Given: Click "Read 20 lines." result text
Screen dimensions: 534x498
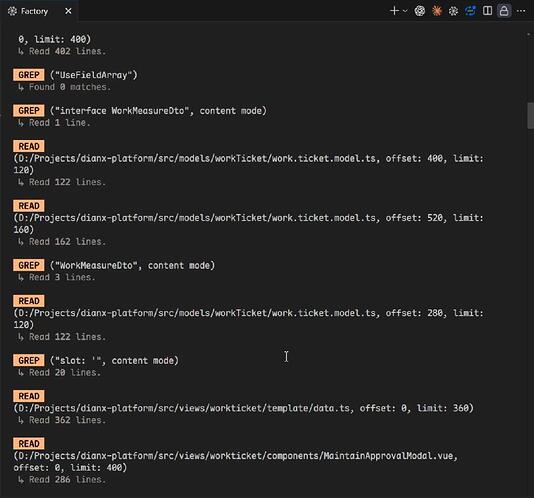Looking at the screenshot, I should click(65, 372).
